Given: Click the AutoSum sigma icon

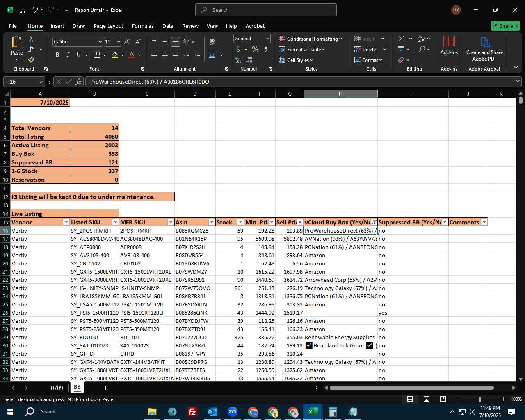Looking at the screenshot, I should point(401,39).
